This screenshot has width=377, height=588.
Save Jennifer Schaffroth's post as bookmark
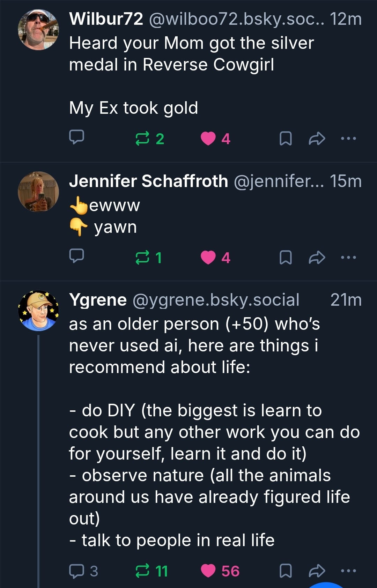[x=286, y=258]
